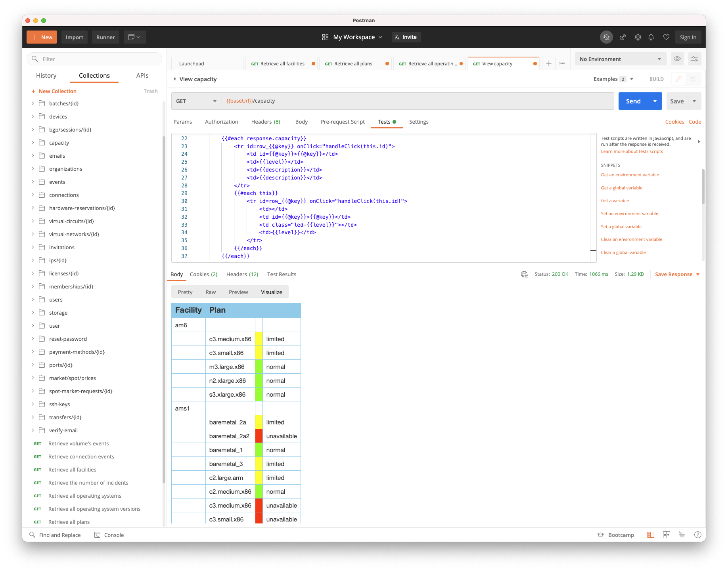
Task: Send the request
Action: [633, 101]
